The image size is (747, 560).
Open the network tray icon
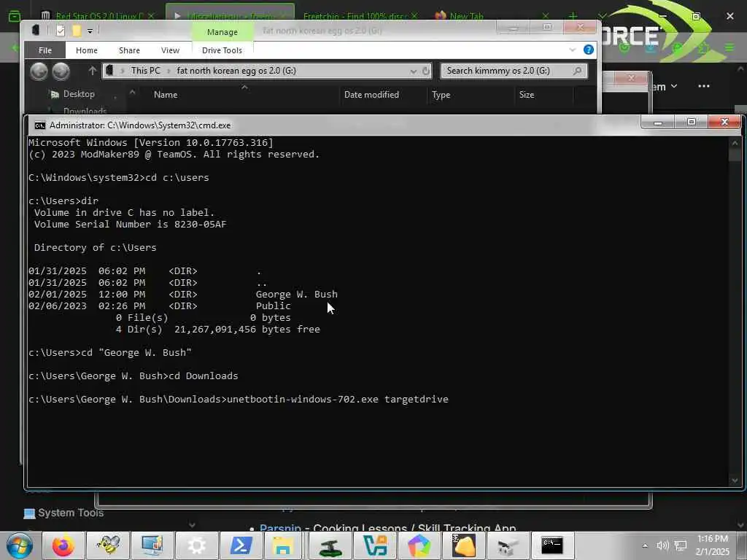pyautogui.click(x=681, y=545)
